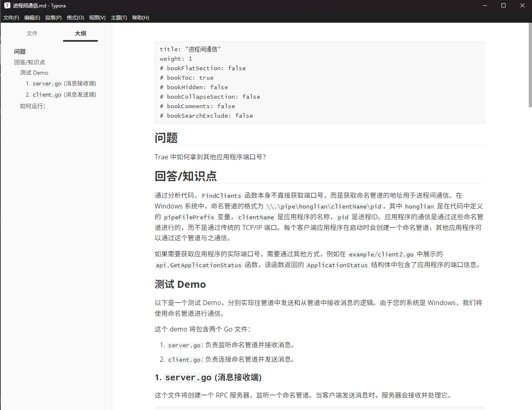Jump to 如何运行 in the outline

click(33, 106)
